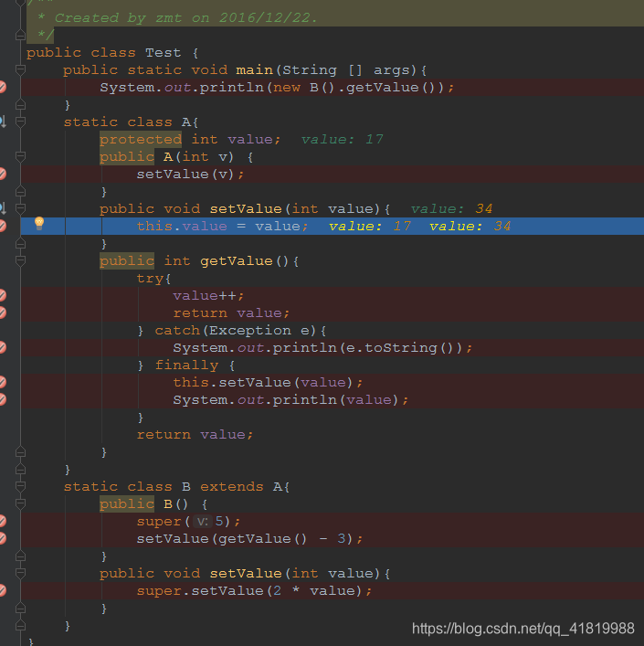Toggle breakpoint on the System.out.println(new B().getValue()) line

coord(2,88)
